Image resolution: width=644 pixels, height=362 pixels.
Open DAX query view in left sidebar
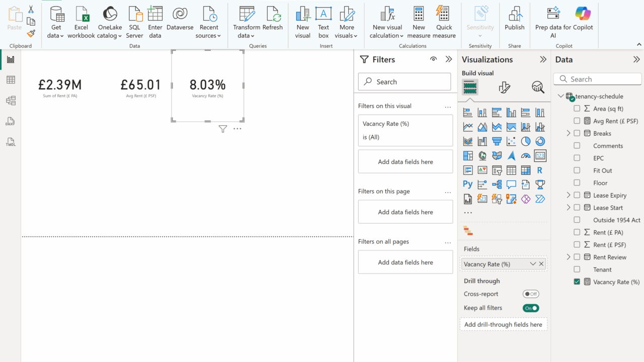pyautogui.click(x=11, y=121)
